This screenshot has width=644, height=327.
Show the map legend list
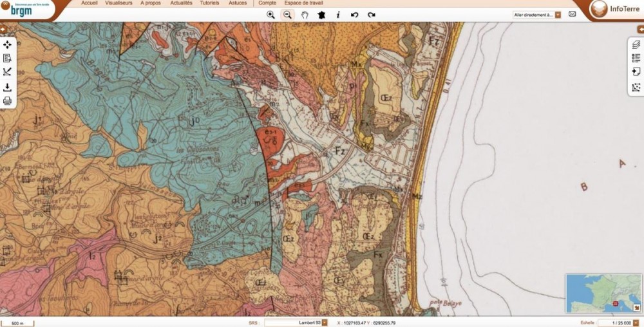[x=636, y=58]
